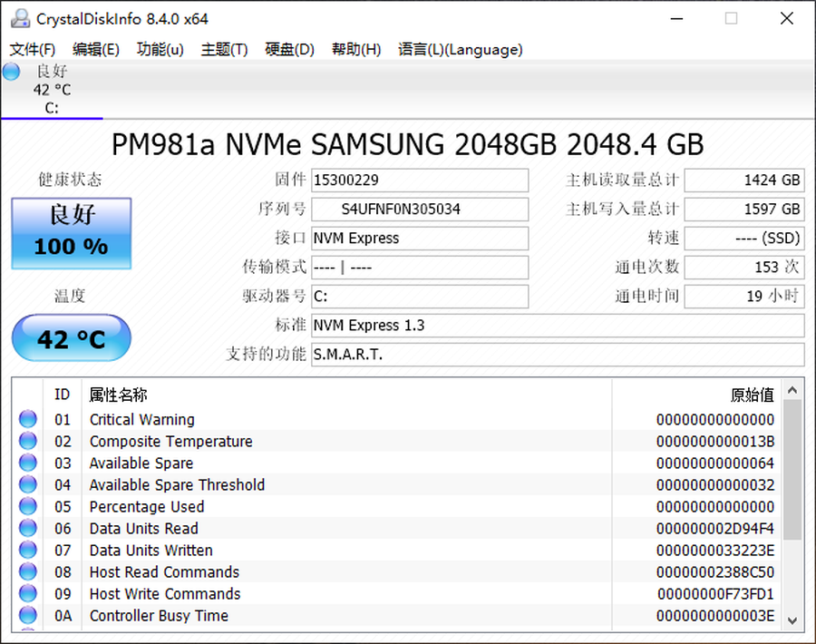This screenshot has width=816, height=644.
Task: Click the status orb beside Composite Temperature
Action: (x=28, y=441)
